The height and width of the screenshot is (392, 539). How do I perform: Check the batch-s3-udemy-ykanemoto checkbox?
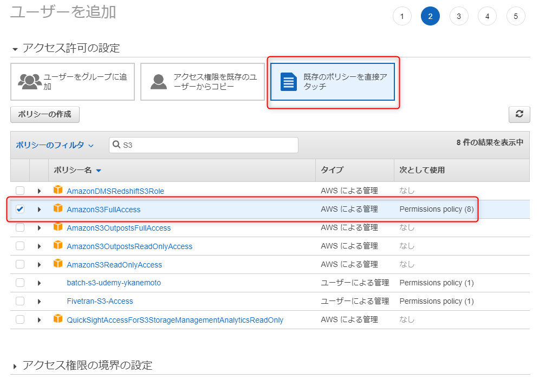20,283
